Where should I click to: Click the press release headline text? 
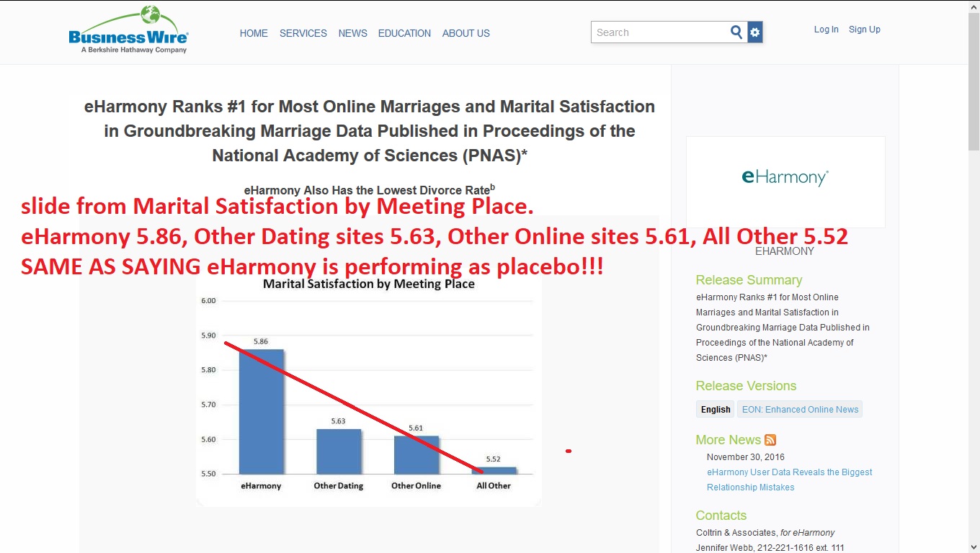point(370,131)
